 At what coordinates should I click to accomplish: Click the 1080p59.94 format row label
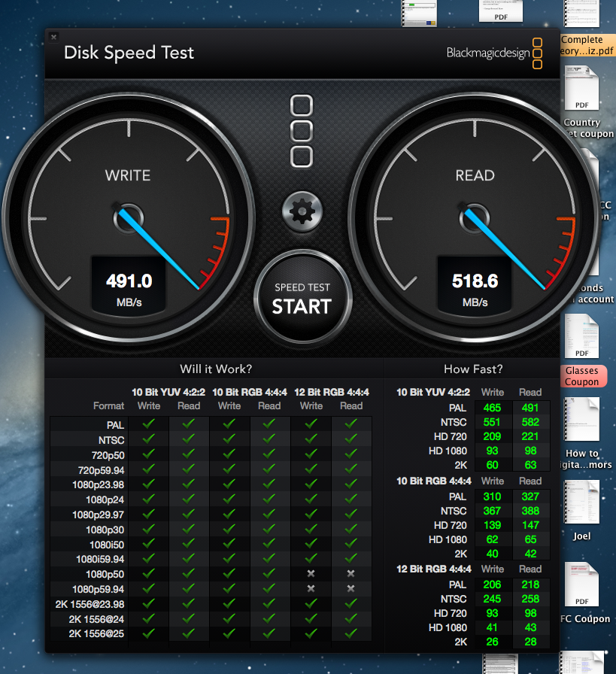point(98,589)
